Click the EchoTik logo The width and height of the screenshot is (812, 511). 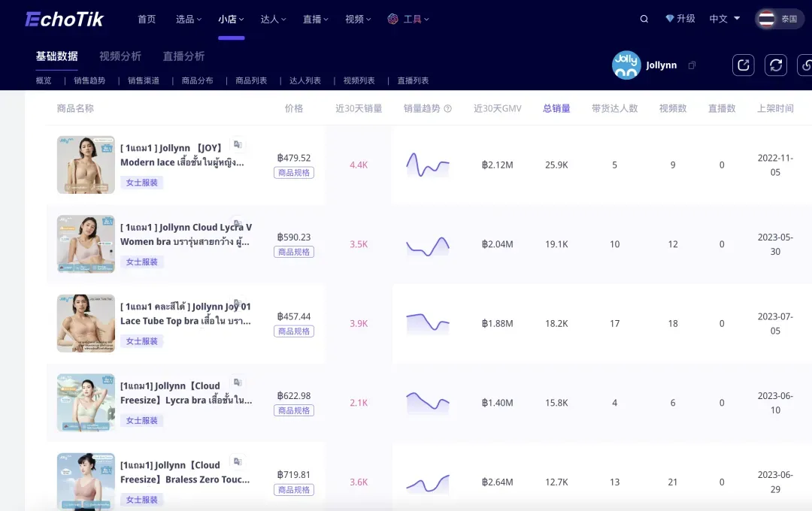click(x=64, y=19)
